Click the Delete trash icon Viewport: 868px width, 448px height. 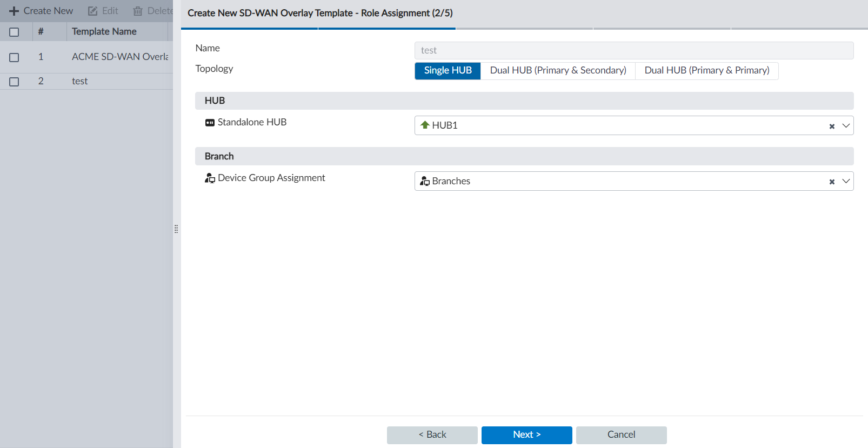pyautogui.click(x=138, y=11)
